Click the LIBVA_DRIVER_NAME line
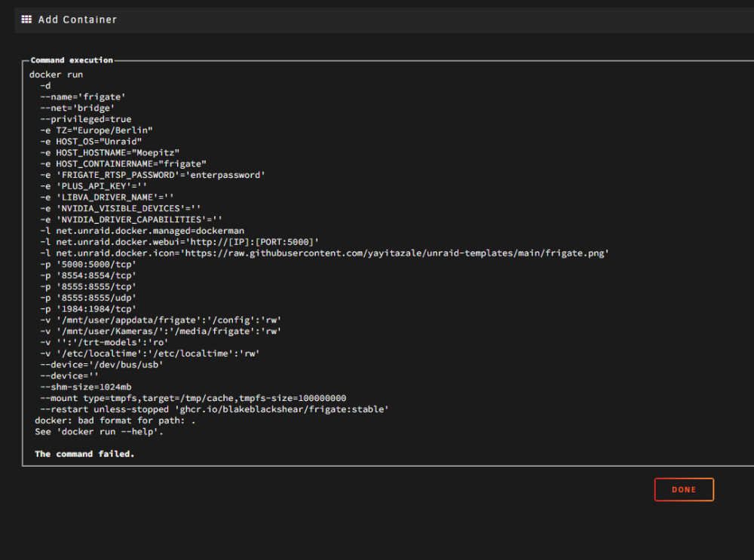 [x=107, y=197]
